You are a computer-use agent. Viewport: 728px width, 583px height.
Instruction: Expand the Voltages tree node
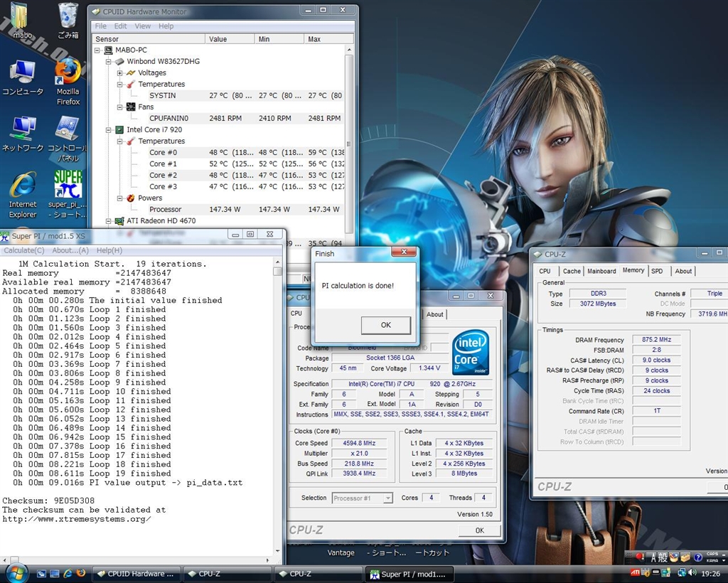[120, 73]
